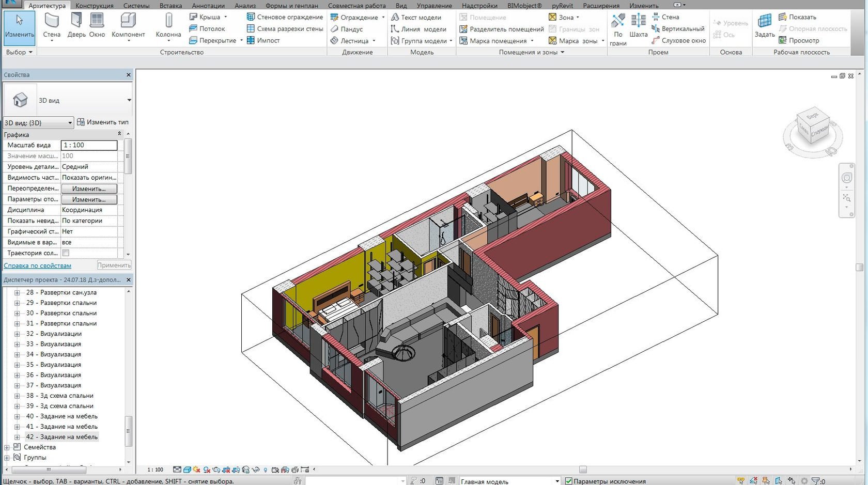868x485 pixels.
Task: Uncheck the Параметры исключения checkbox
Action: [568, 481]
